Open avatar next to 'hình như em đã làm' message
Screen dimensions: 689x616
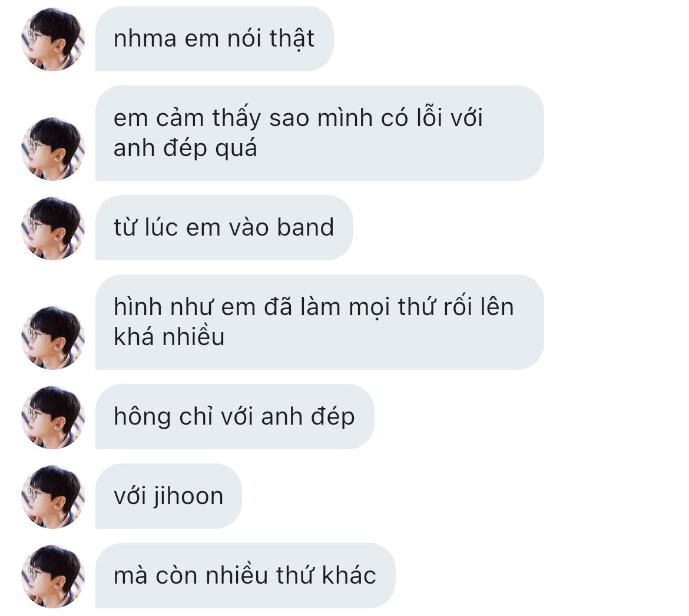click(x=53, y=338)
